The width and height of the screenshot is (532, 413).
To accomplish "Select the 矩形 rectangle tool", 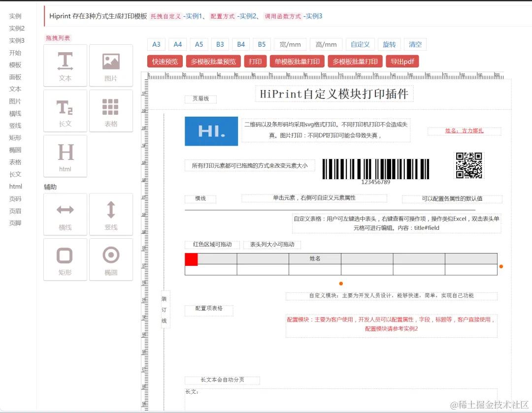I will [x=65, y=259].
